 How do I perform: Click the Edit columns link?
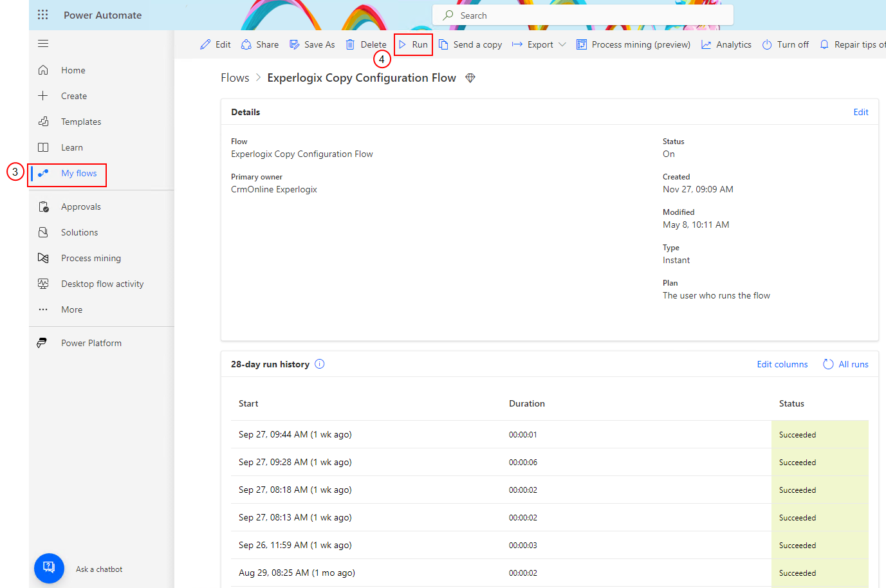pos(782,364)
